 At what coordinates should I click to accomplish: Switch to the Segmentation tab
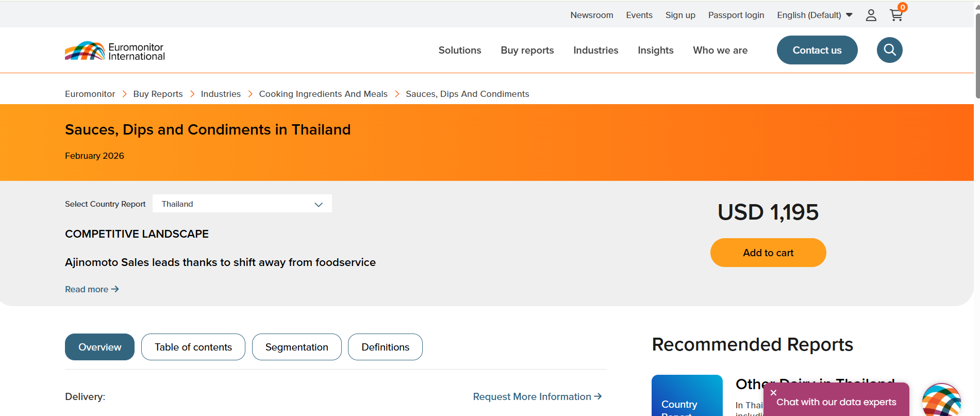(x=297, y=347)
